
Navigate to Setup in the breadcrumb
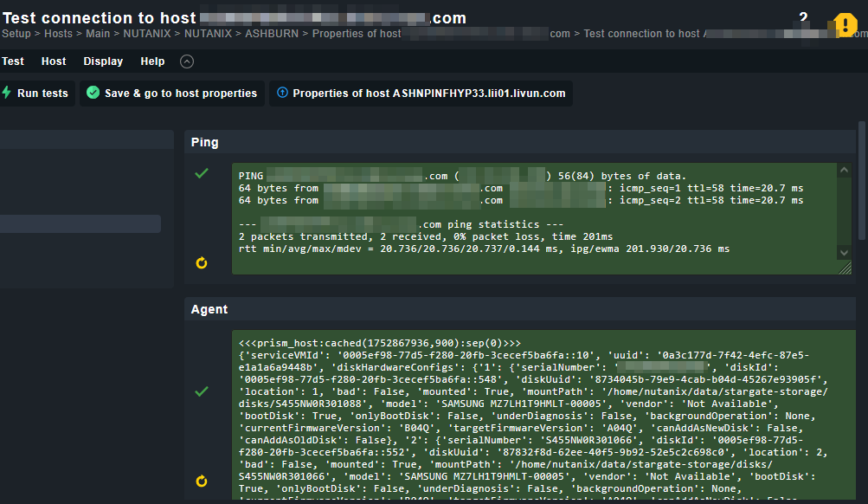coord(16,34)
